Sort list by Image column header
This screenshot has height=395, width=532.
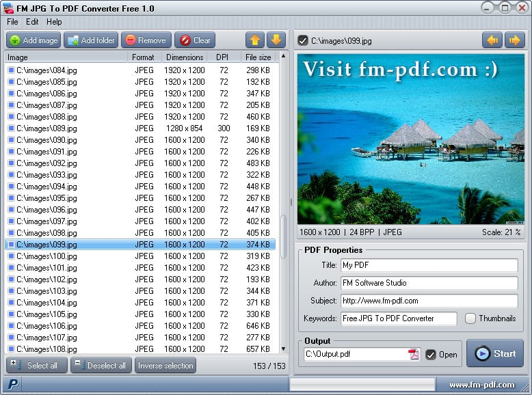point(66,57)
